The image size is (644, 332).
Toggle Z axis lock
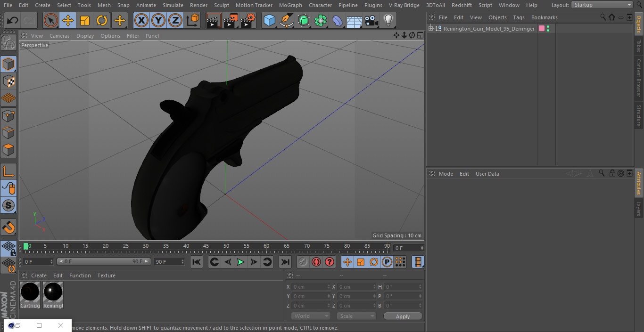click(x=175, y=21)
